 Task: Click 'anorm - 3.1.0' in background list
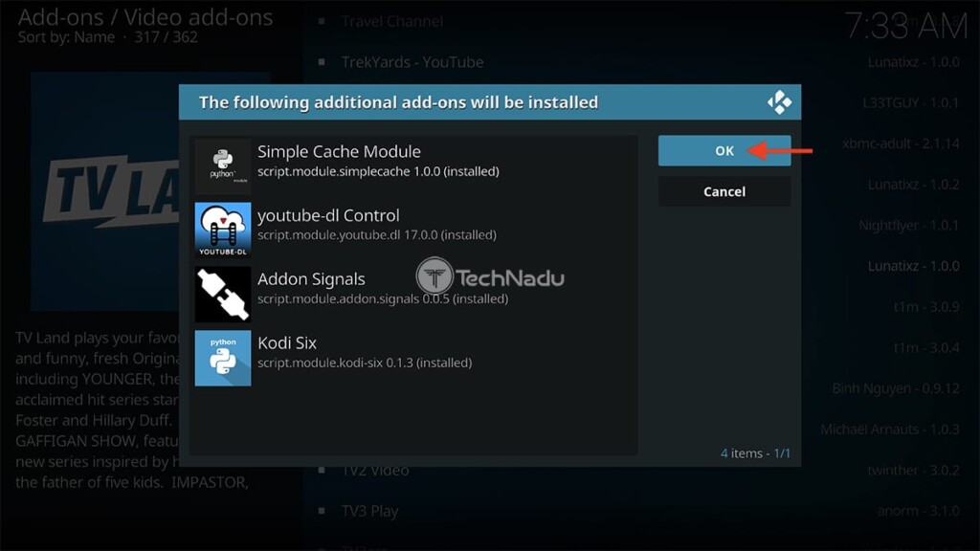click(918, 511)
